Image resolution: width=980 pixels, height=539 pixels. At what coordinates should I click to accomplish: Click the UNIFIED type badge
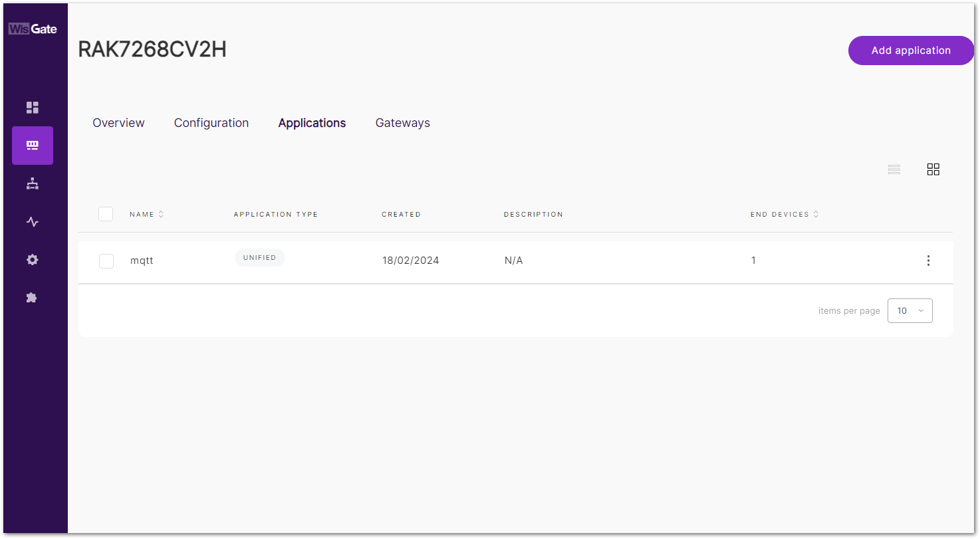click(x=260, y=258)
